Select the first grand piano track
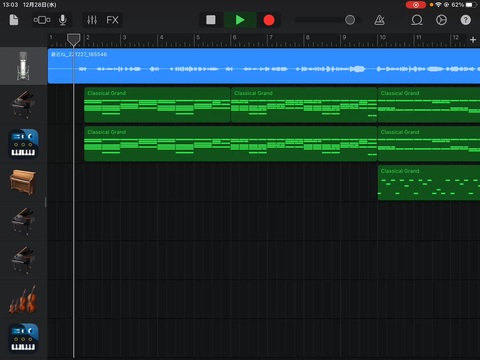 (x=23, y=105)
